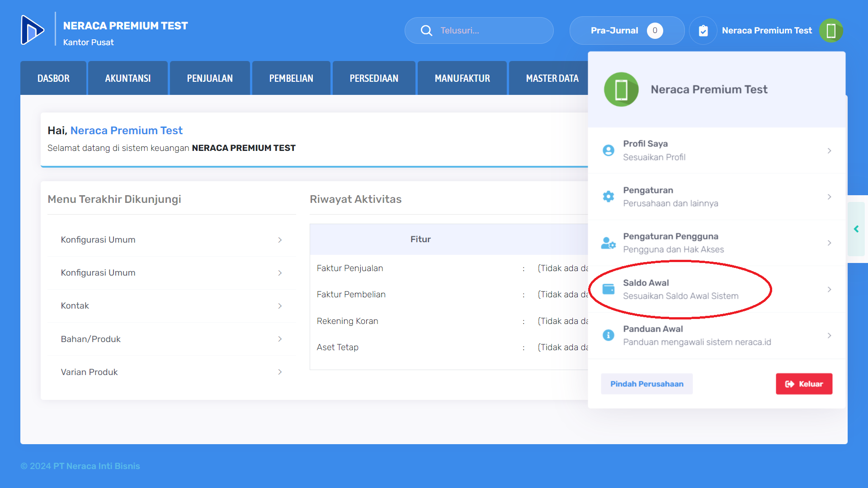Open the DASBOR tab
Screen dimensions: 868x488
click(x=53, y=78)
